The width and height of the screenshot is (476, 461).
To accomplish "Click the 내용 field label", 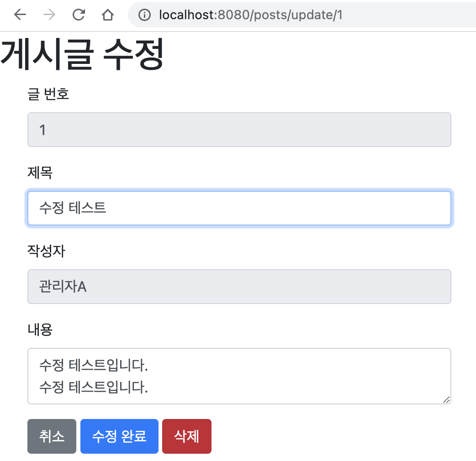I will coord(40,330).
